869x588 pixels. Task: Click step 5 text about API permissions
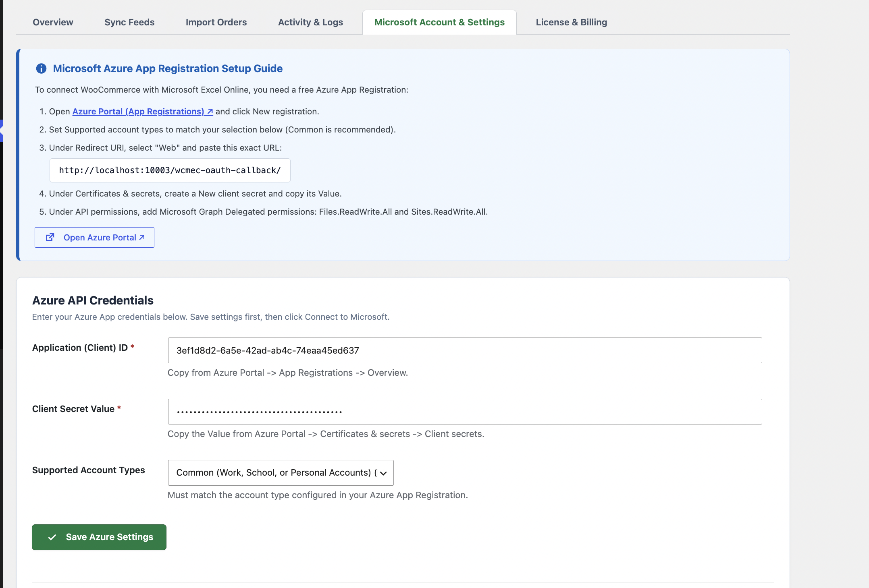pyautogui.click(x=268, y=212)
